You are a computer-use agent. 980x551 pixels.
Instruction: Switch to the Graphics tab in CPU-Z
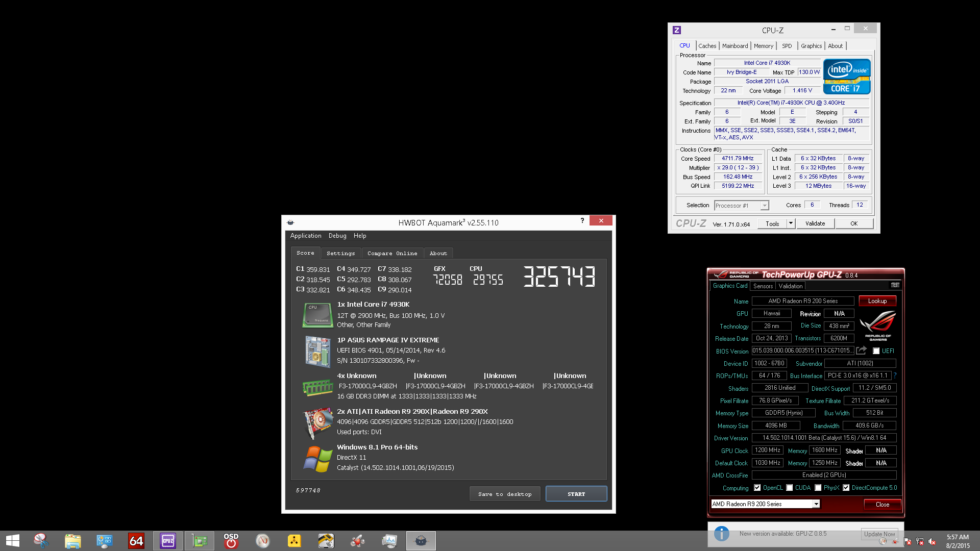811,46
